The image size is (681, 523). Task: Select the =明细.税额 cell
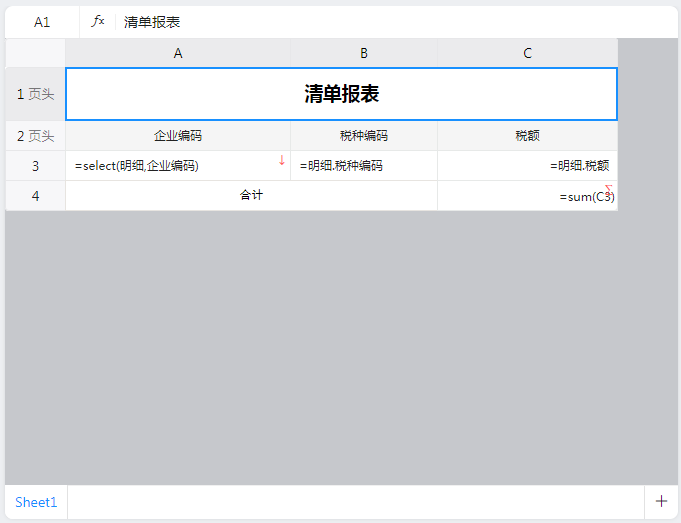point(527,166)
